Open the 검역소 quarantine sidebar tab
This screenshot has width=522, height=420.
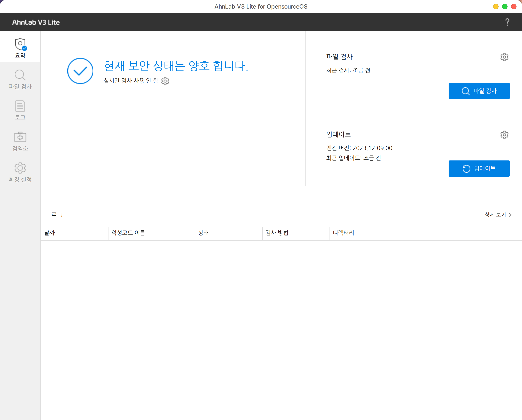pyautogui.click(x=20, y=141)
